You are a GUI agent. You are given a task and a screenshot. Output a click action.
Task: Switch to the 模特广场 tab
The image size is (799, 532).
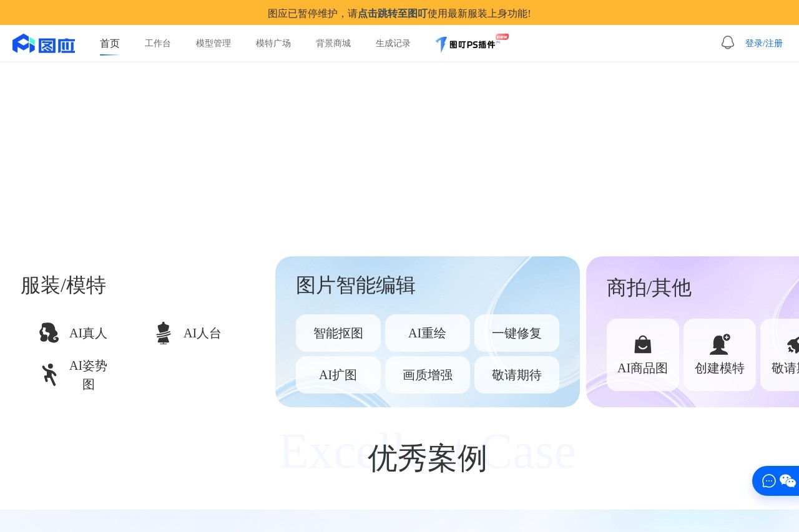(273, 44)
